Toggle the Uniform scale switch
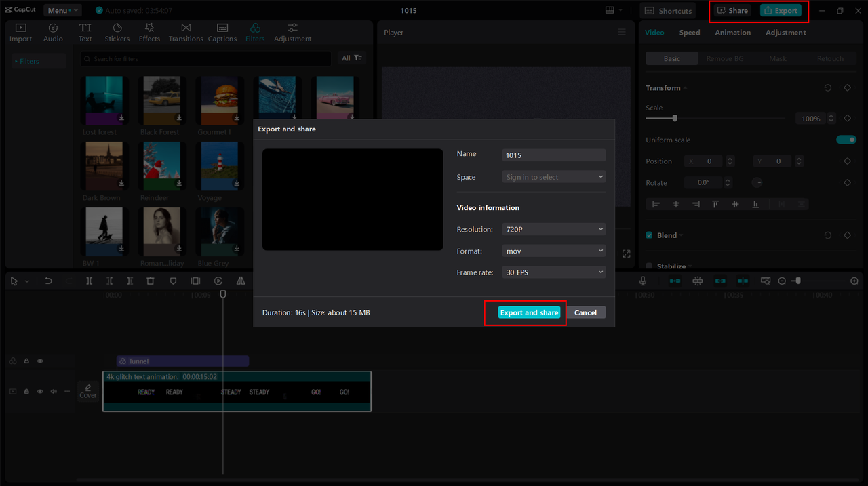 pos(846,140)
